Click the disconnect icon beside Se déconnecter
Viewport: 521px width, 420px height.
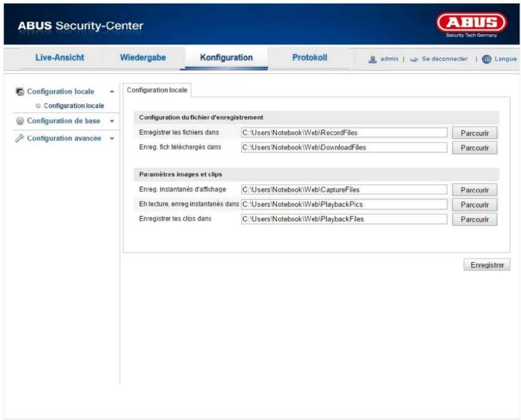[x=414, y=59]
